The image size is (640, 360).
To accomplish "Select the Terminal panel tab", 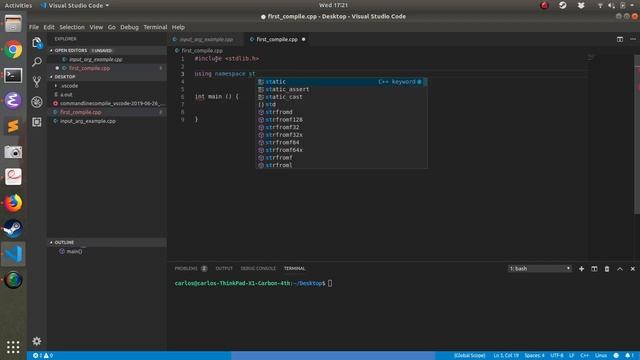I will pos(294,269).
